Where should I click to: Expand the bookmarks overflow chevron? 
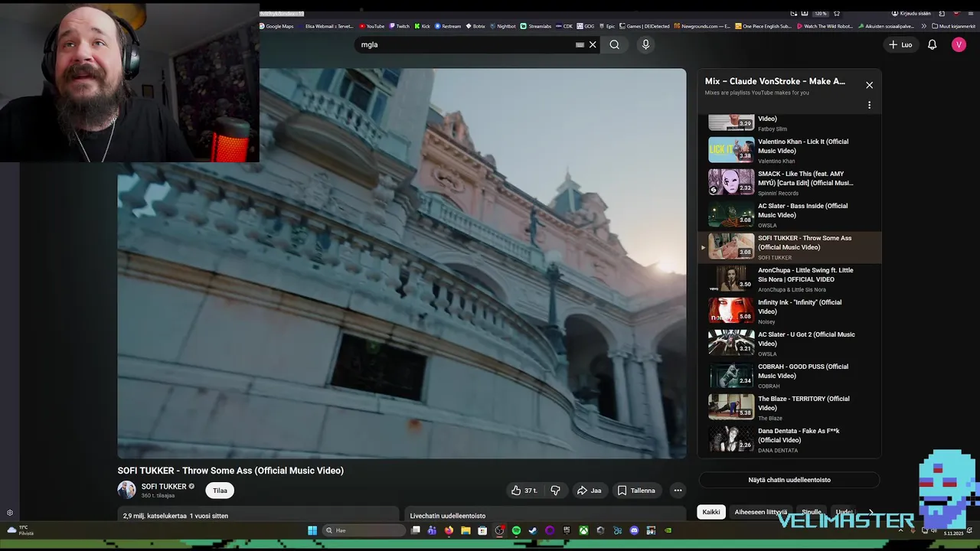click(x=924, y=26)
